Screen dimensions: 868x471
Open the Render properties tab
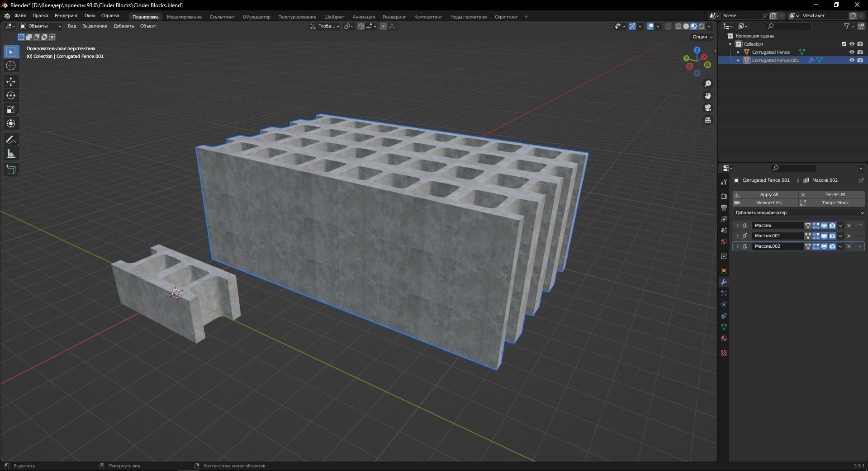pos(724,196)
